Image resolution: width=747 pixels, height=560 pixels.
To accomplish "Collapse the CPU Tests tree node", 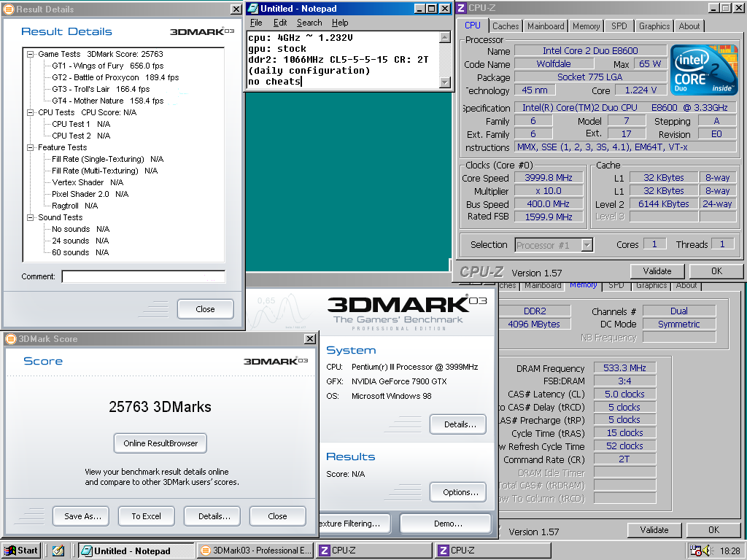I will click(31, 113).
